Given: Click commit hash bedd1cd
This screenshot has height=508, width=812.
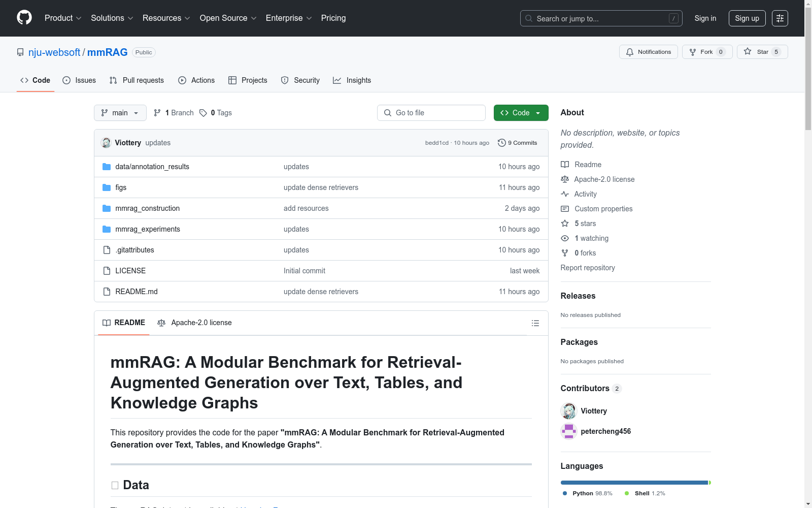Looking at the screenshot, I should point(437,143).
